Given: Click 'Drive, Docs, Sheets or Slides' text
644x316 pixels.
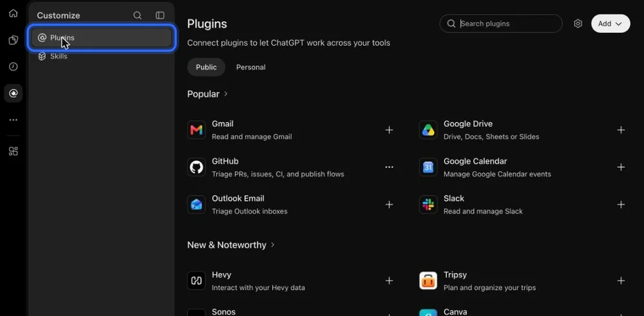Looking at the screenshot, I should [x=491, y=136].
